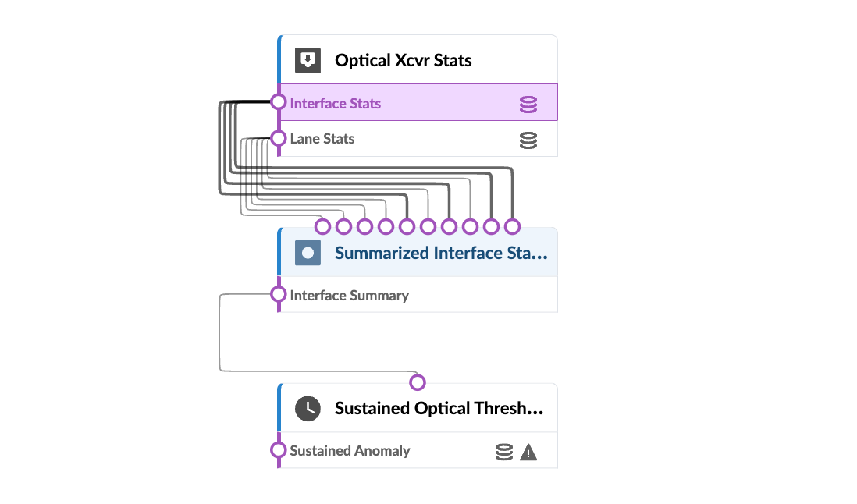This screenshot has width=857, height=504.
Task: Click the Lane Stats database icon
Action: (x=528, y=140)
